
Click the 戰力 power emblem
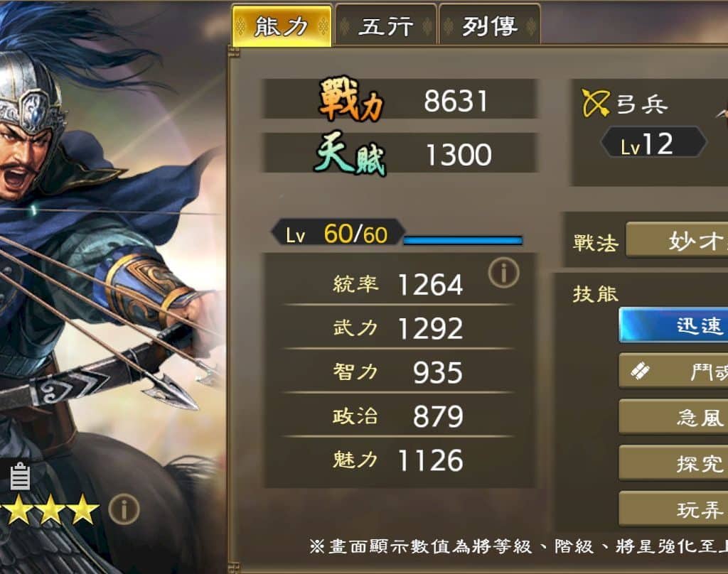point(351,100)
